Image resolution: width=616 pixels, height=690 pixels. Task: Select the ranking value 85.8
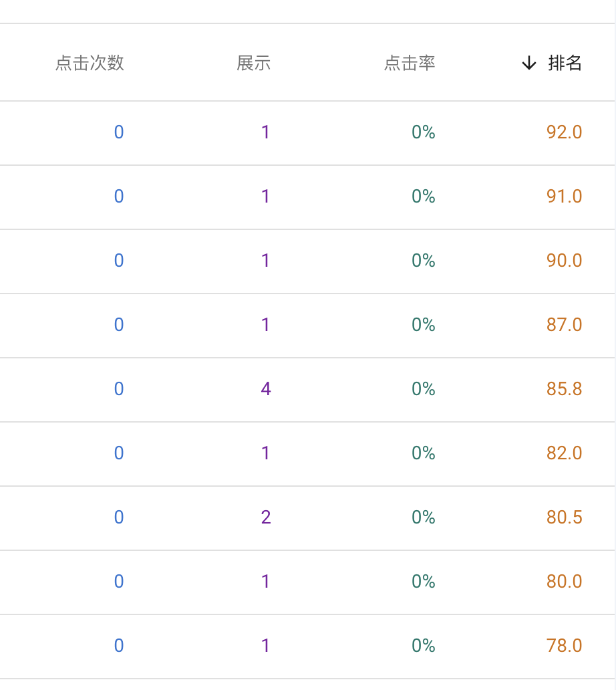coord(564,389)
